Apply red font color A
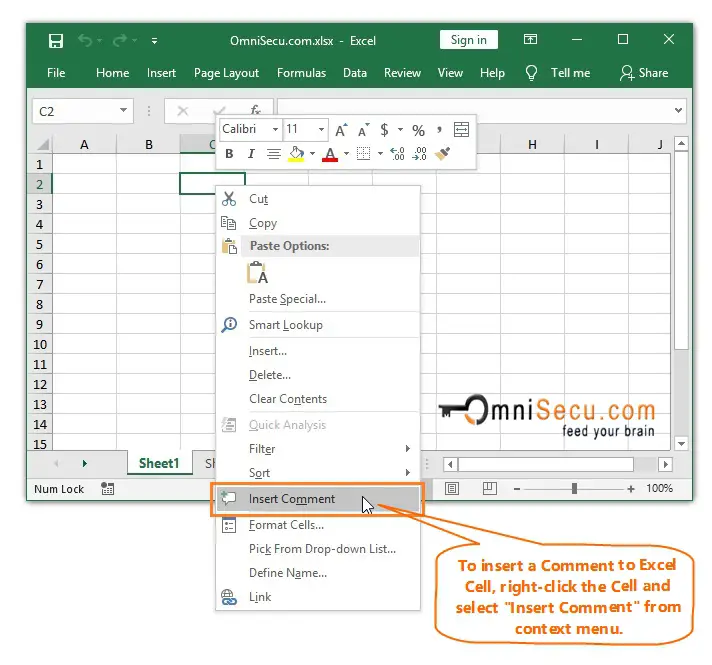 click(x=330, y=154)
